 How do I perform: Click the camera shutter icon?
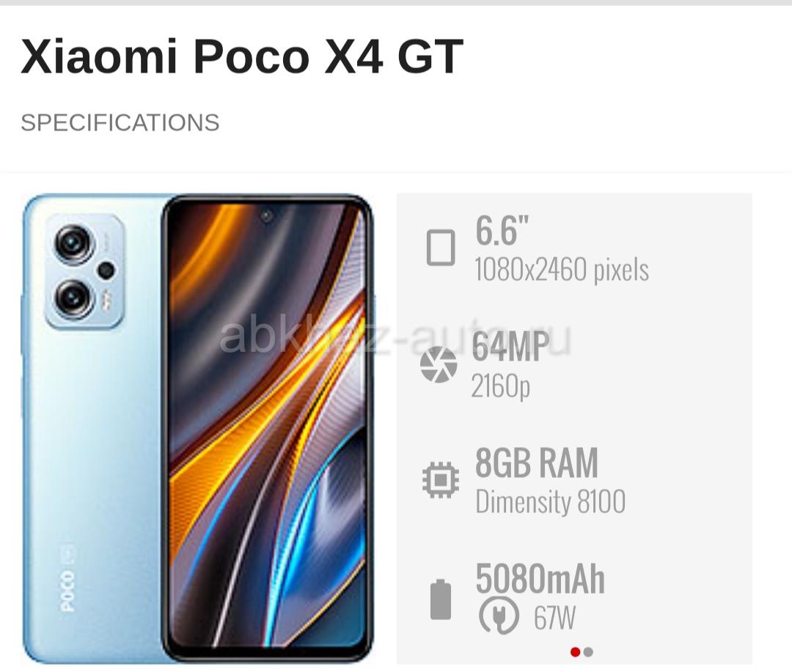tap(439, 364)
